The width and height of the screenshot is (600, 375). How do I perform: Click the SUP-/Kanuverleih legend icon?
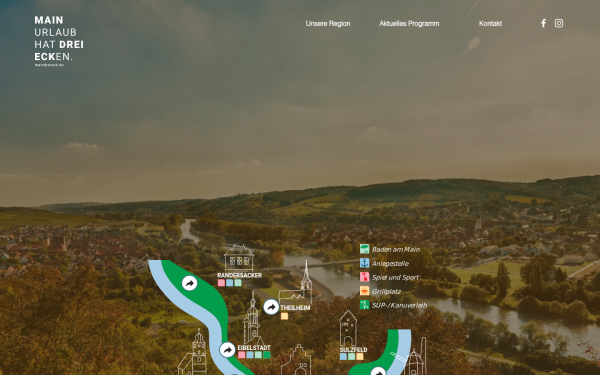click(x=364, y=305)
